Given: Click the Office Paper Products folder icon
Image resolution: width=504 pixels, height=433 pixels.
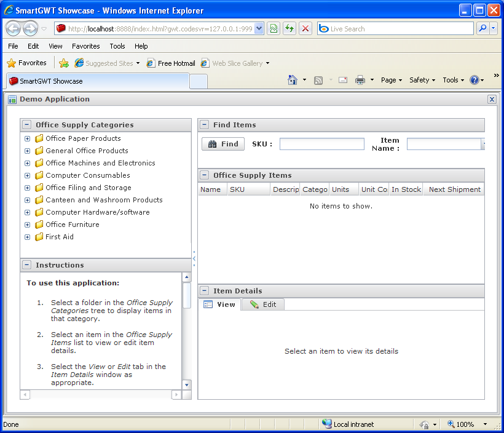Looking at the screenshot, I should tap(39, 138).
